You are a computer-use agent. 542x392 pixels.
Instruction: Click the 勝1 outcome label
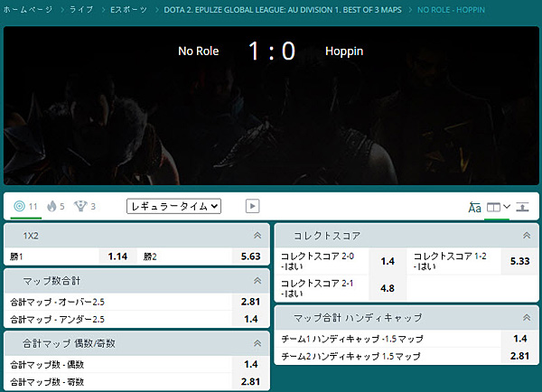(x=16, y=257)
